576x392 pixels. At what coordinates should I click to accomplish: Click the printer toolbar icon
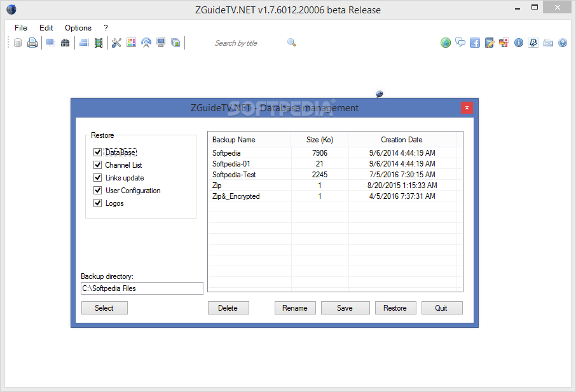point(32,43)
